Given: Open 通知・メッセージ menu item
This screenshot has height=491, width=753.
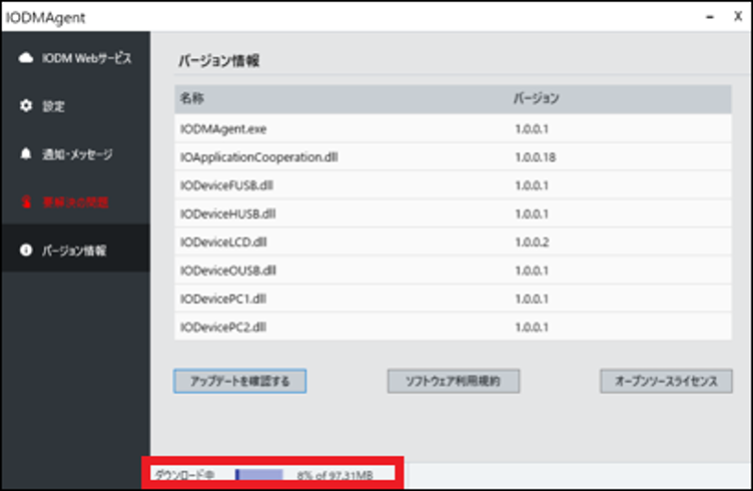Looking at the screenshot, I should point(76,154).
